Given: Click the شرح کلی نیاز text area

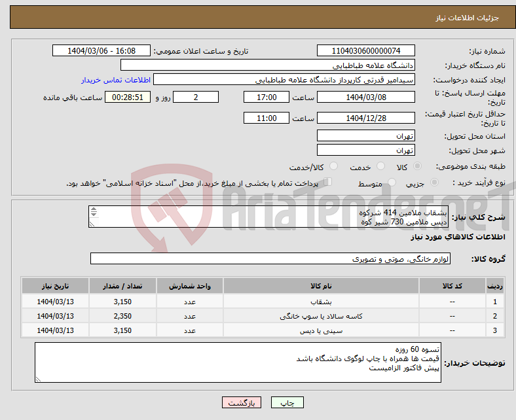Looking at the screenshot, I should [x=268, y=217].
